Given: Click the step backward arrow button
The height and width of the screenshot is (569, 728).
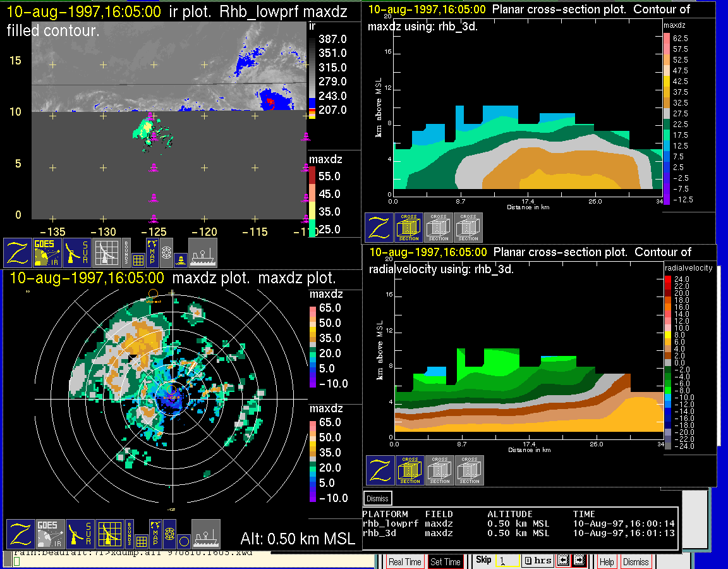Looking at the screenshot, I should point(562,561).
